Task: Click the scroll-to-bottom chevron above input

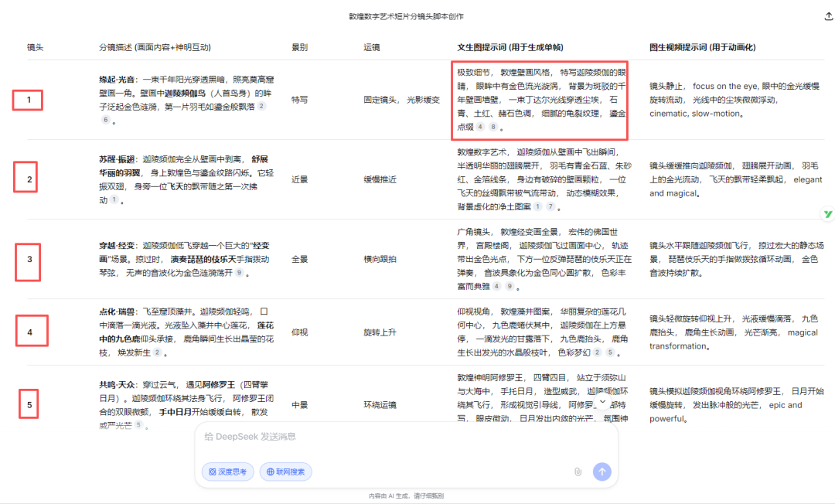Action: 603,402
